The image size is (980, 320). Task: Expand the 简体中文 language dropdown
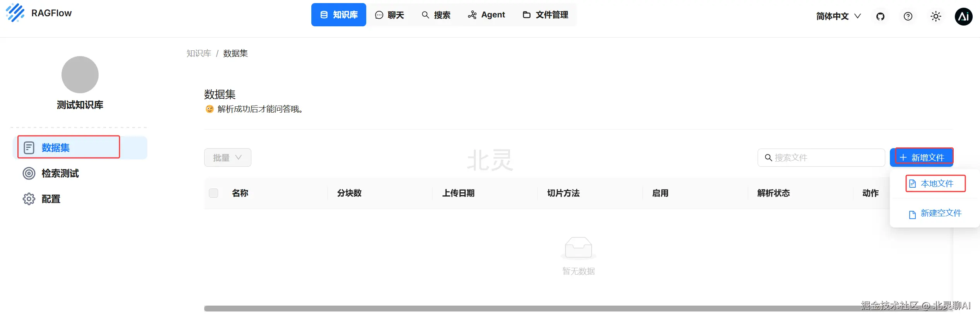pyautogui.click(x=838, y=16)
